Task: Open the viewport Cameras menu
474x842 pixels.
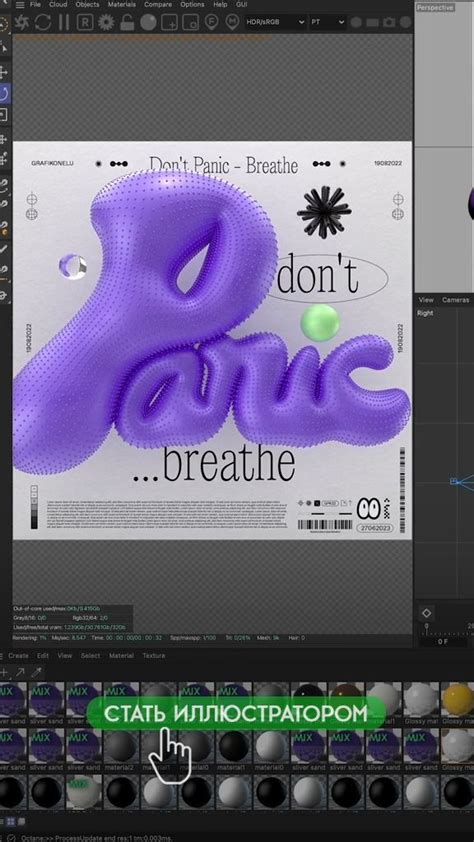Action: 455,300
